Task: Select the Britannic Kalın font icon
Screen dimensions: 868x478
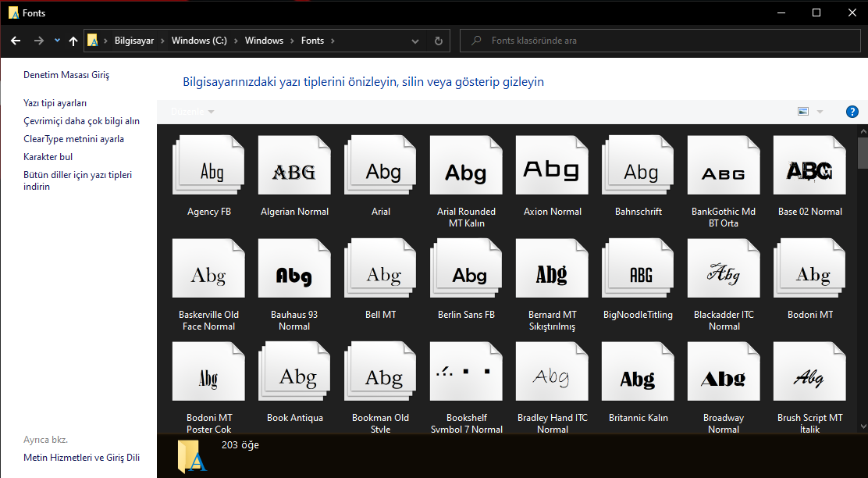Action: click(x=638, y=371)
